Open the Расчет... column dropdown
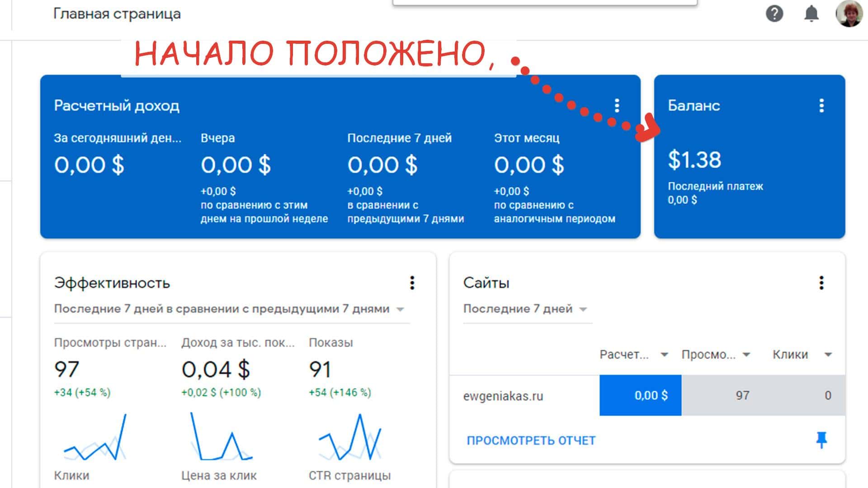Viewport: 868px width, 488px height. point(664,355)
